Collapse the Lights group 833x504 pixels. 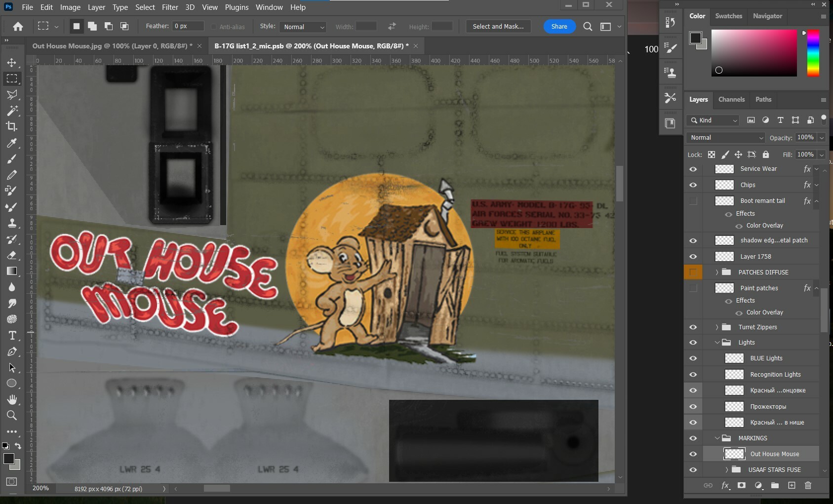(x=717, y=343)
